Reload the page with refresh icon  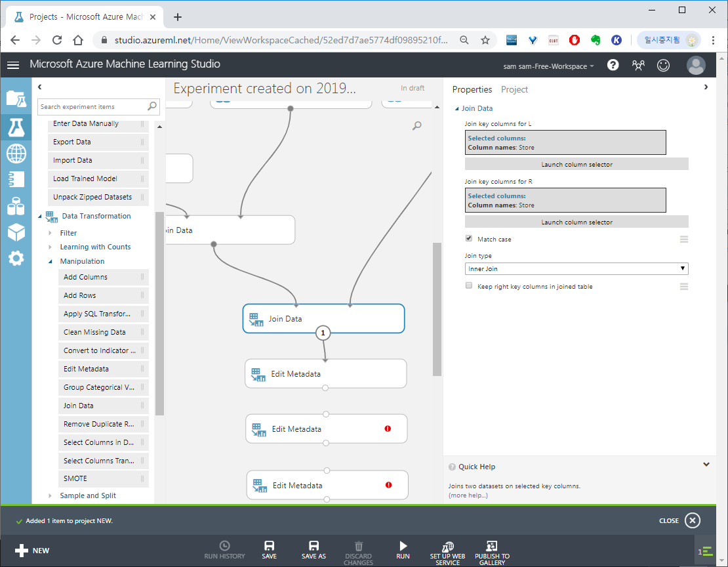pos(57,40)
